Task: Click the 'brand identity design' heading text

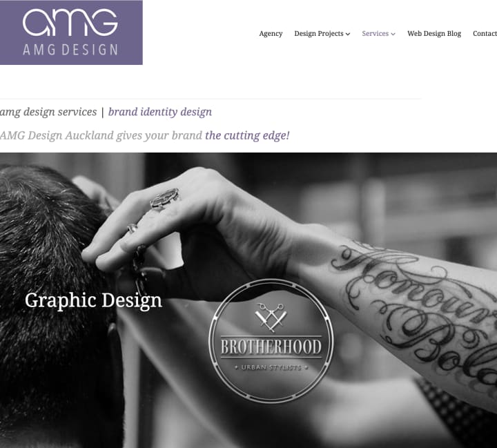Action: [160, 112]
